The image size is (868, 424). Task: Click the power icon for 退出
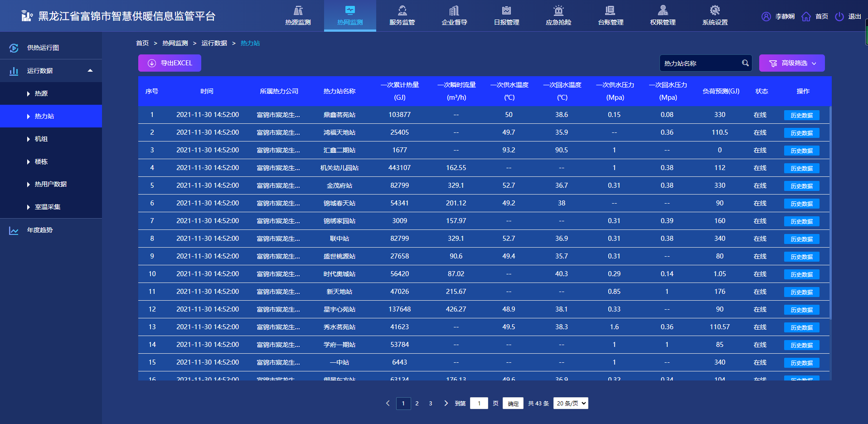click(x=839, y=16)
